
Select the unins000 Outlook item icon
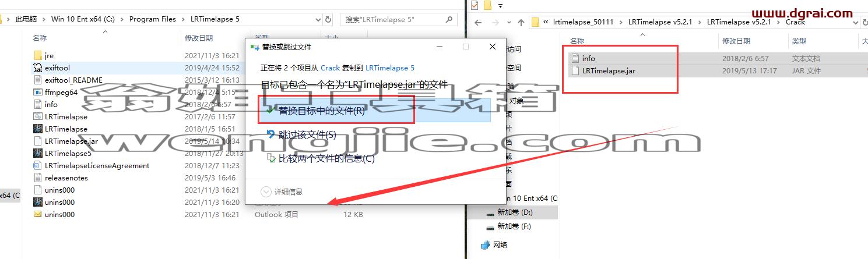[38, 215]
